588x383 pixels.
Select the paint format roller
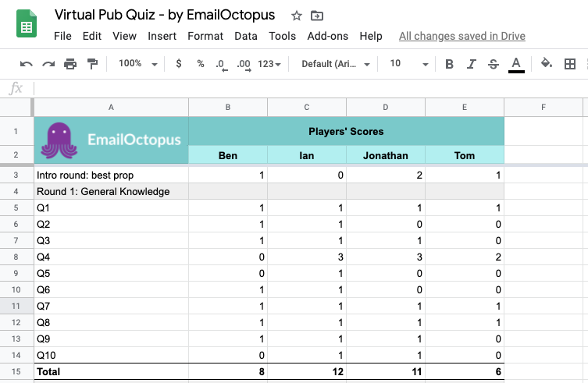point(93,64)
